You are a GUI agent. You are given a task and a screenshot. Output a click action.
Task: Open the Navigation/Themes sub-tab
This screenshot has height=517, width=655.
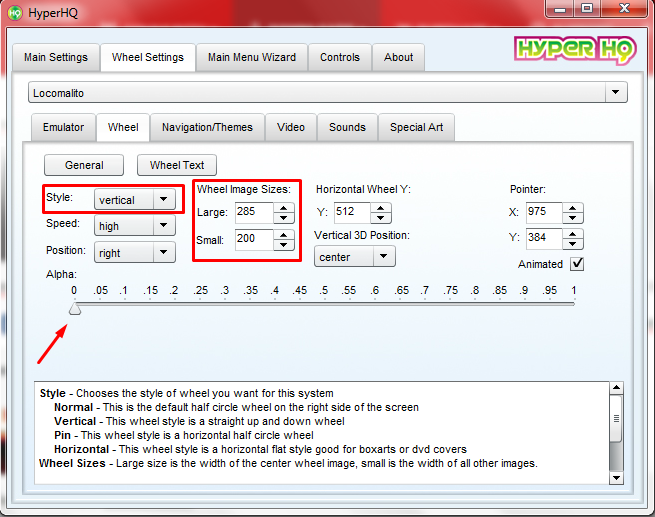click(x=207, y=127)
